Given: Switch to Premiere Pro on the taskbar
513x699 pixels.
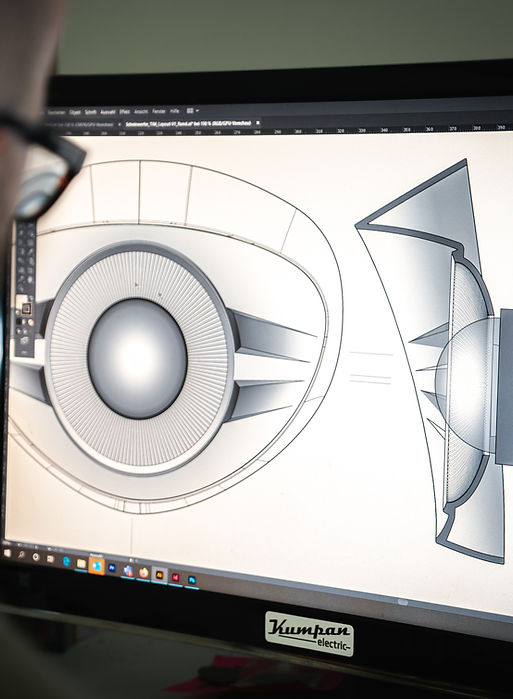Looking at the screenshot, I should pyautogui.click(x=112, y=568).
